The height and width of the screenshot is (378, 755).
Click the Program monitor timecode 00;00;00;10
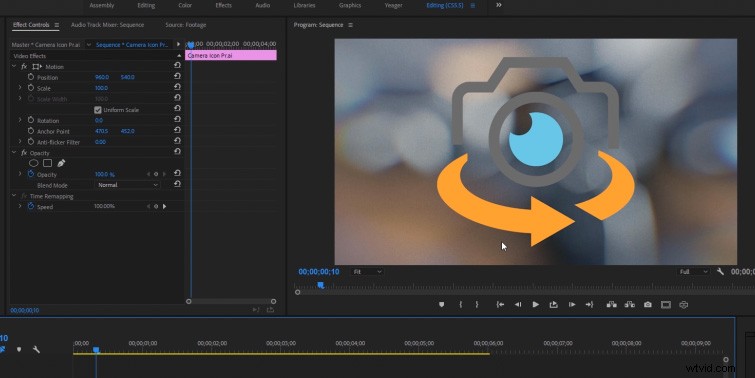coord(319,272)
